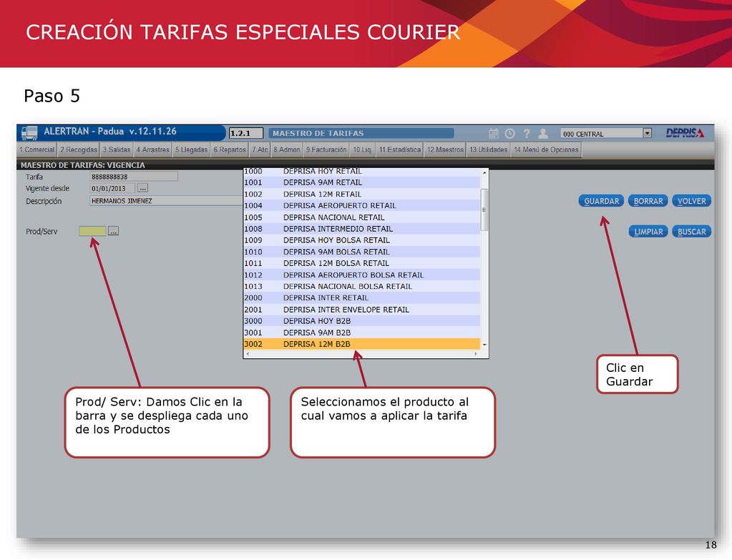
Task: Open the 7 Atc menu
Action: pos(260,149)
